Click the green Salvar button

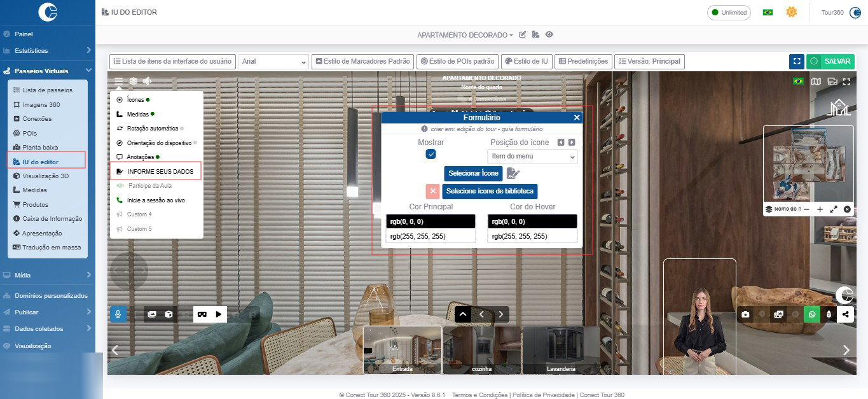(x=830, y=62)
